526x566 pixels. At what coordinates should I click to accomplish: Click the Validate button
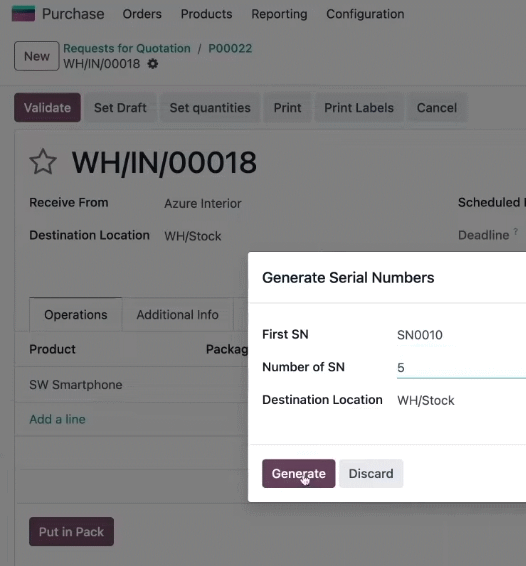47,108
